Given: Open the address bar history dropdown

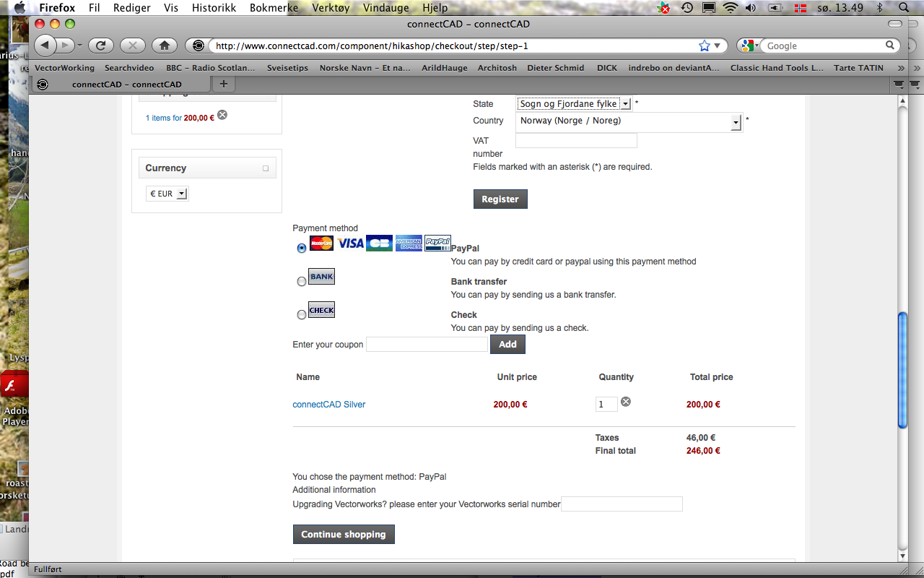Looking at the screenshot, I should tap(718, 46).
